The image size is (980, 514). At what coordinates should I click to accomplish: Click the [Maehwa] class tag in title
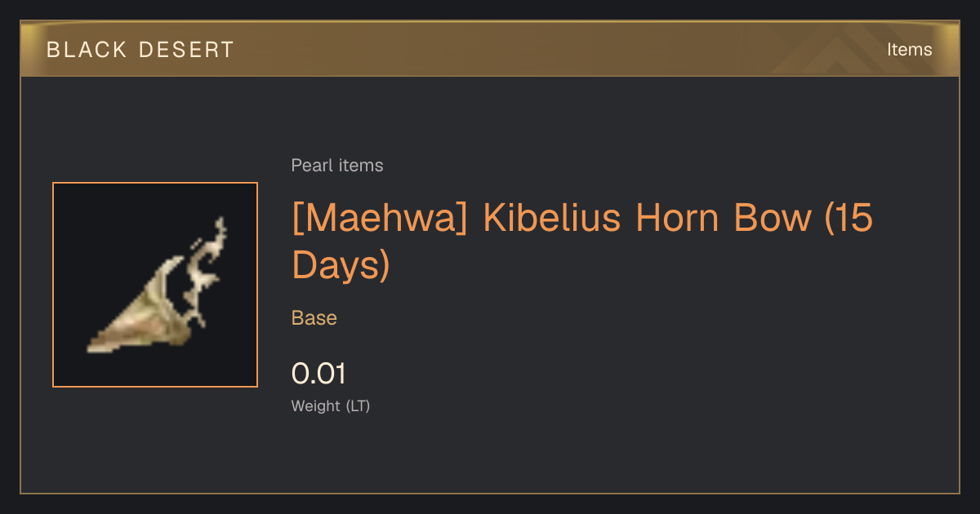tap(380, 219)
